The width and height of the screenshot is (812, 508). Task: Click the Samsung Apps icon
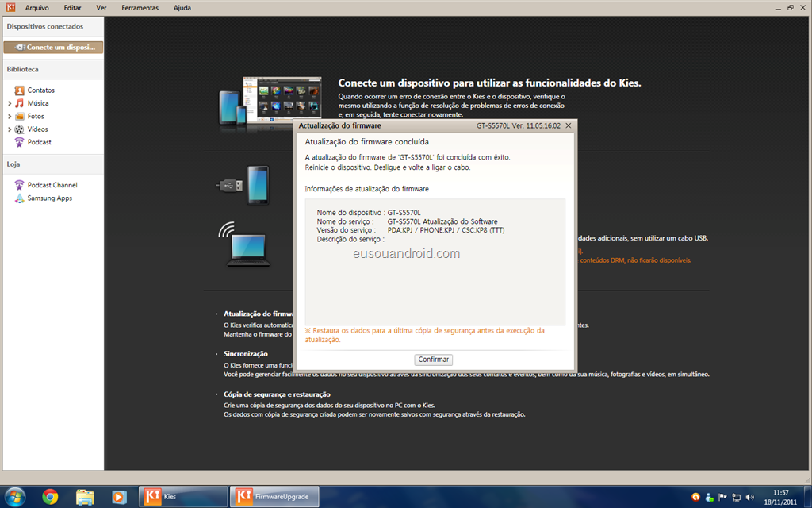click(x=20, y=198)
